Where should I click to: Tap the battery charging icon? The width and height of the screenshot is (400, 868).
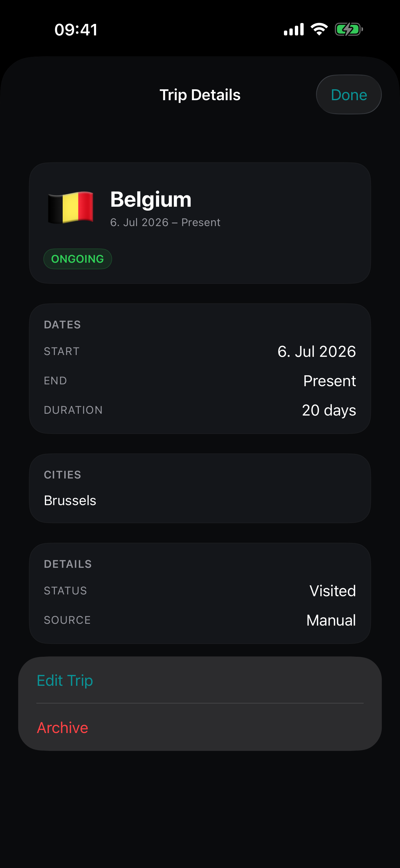click(349, 29)
